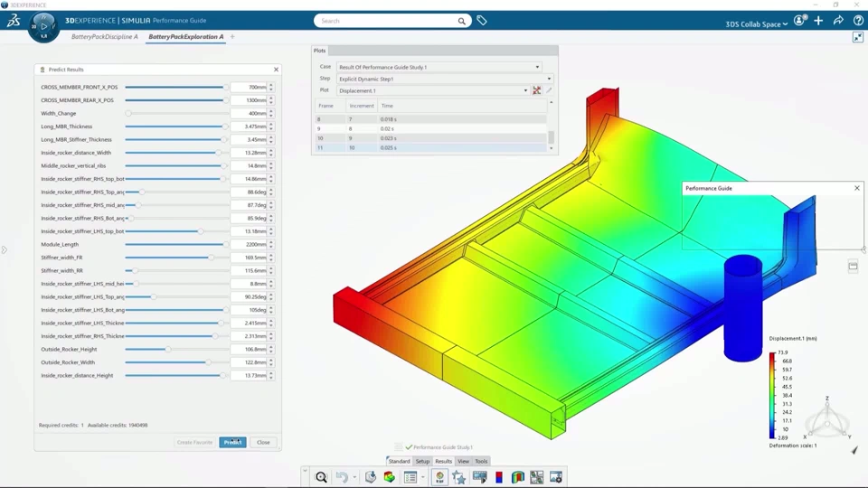Click the share arrow icon
This screenshot has height=488, width=868.
[838, 21]
